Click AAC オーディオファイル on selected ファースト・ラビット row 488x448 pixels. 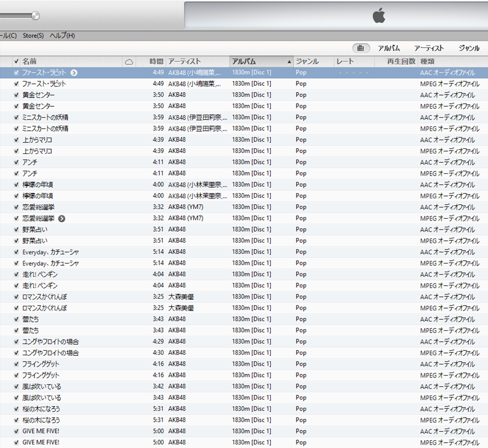coord(447,73)
